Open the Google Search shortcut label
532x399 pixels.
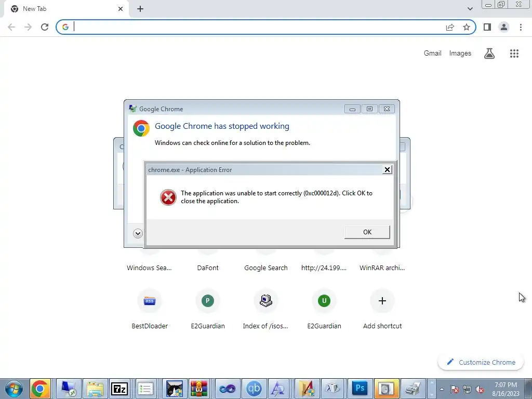266,268
